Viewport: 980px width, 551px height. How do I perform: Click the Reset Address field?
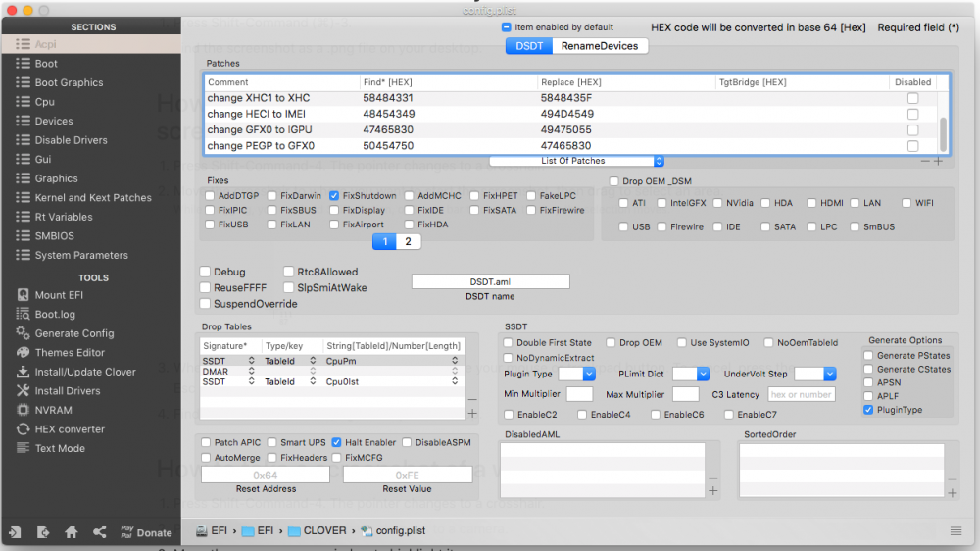[266, 476]
